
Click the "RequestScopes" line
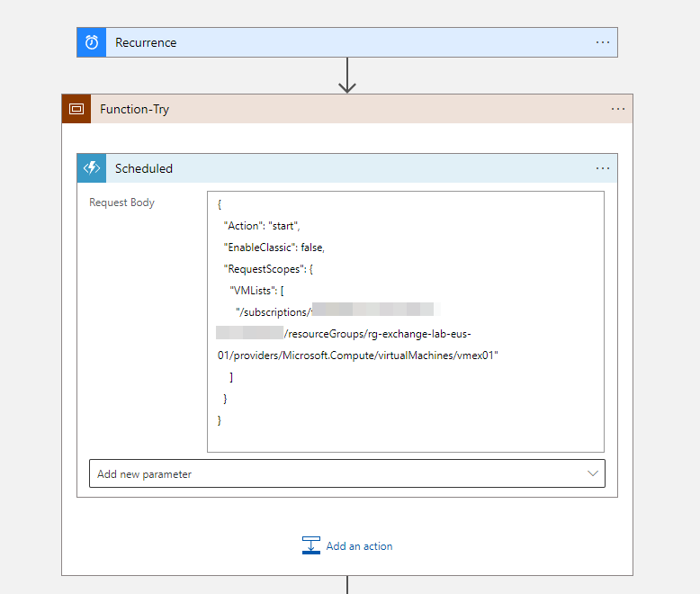tap(268, 269)
